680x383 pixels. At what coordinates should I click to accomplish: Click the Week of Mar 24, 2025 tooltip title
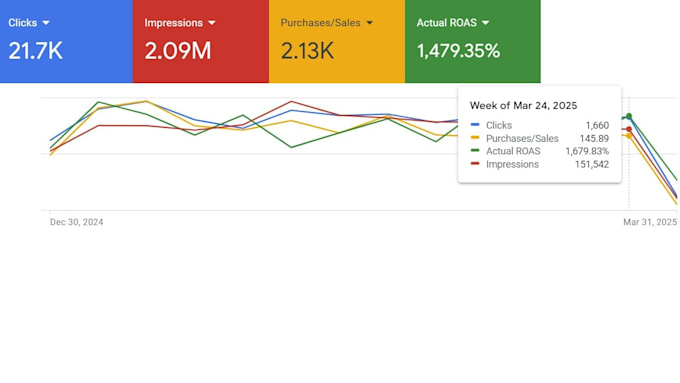click(523, 105)
